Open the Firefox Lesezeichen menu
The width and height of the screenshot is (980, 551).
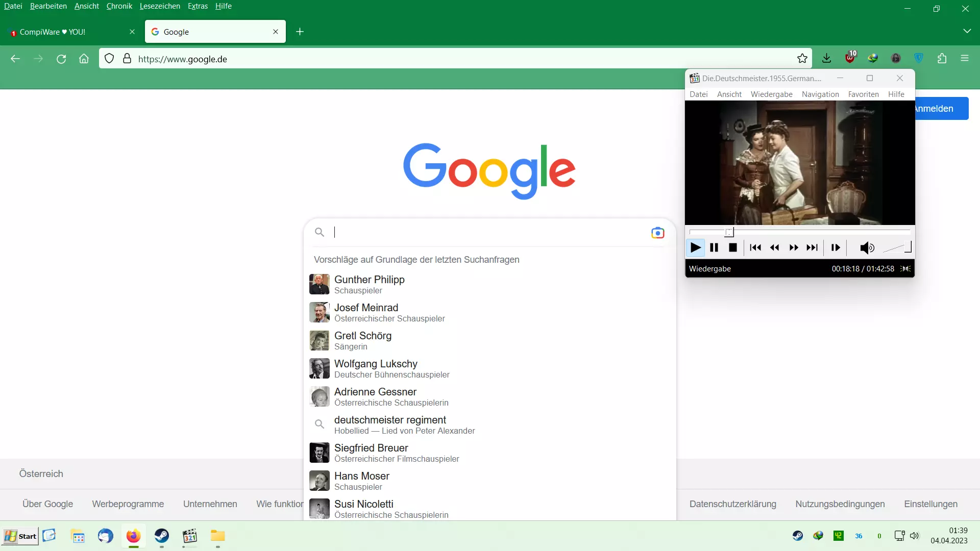(x=160, y=6)
